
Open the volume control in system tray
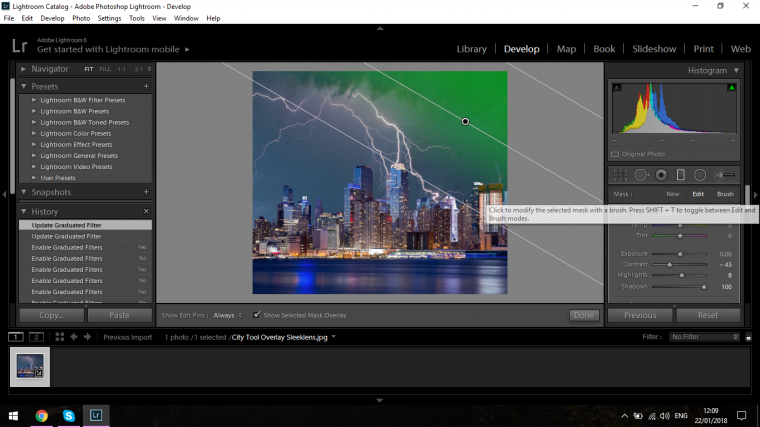point(665,416)
